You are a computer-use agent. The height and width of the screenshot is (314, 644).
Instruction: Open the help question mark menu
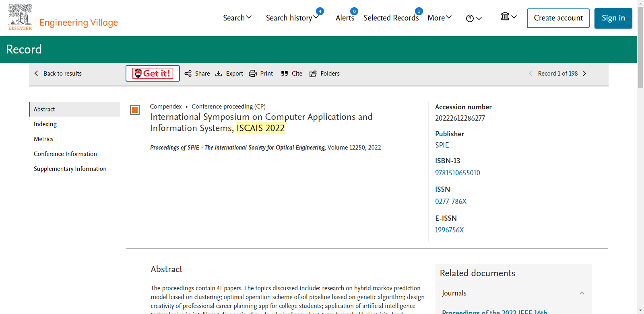[x=474, y=18]
